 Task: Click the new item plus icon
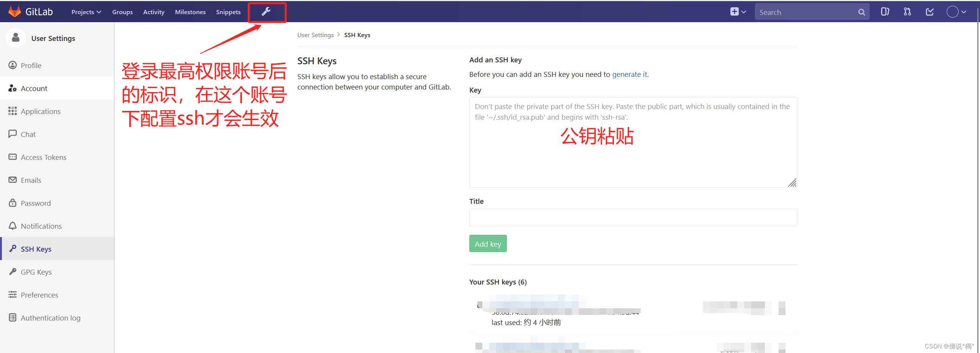tap(734, 12)
